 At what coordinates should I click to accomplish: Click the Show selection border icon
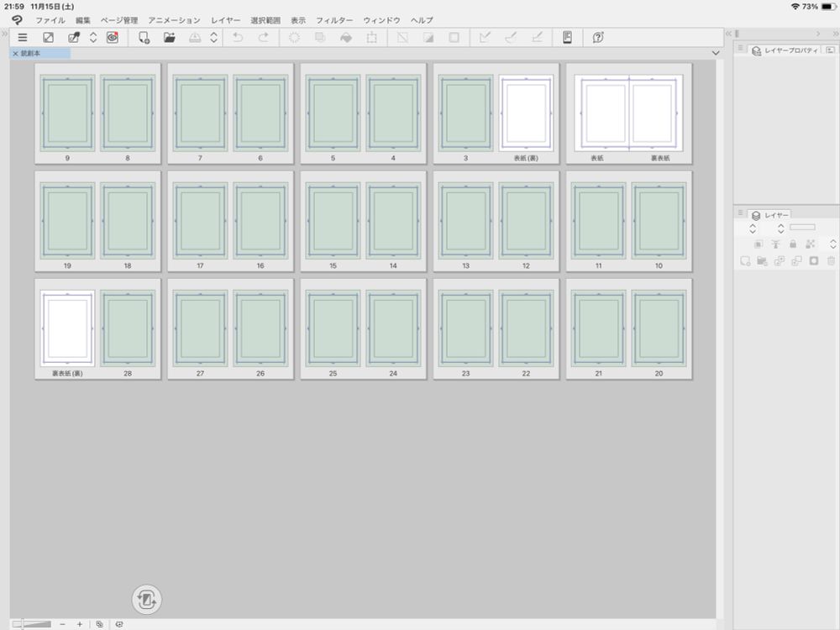[454, 38]
